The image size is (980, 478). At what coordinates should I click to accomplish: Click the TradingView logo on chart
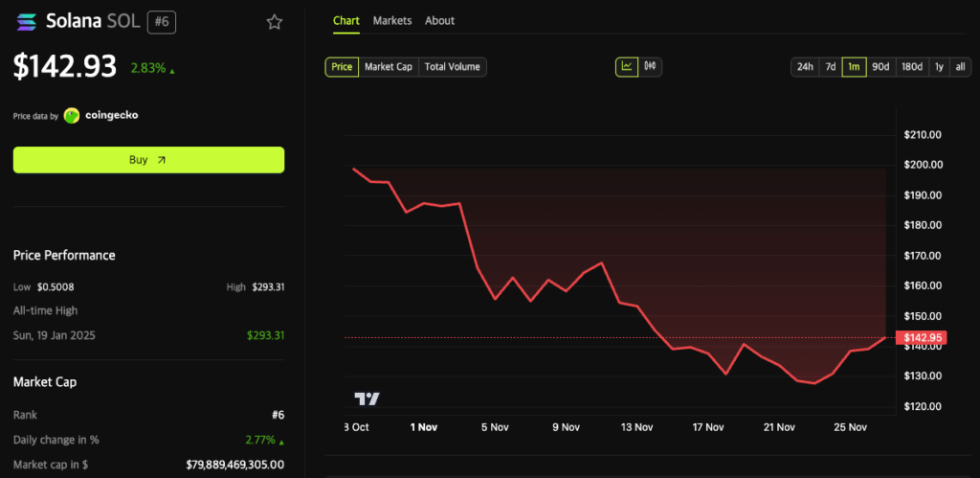pos(367,398)
